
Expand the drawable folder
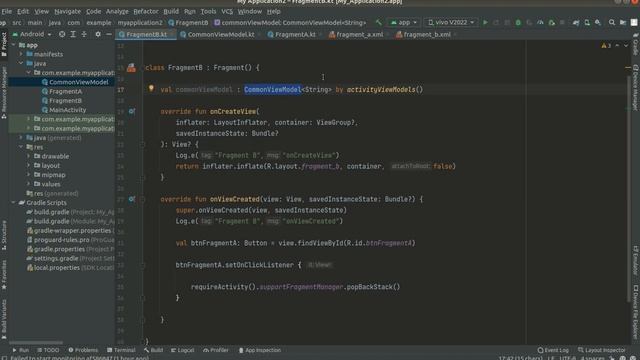(29, 156)
